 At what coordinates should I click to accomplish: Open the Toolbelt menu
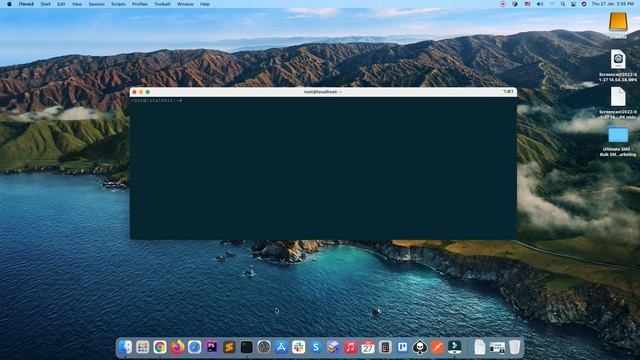click(x=162, y=4)
